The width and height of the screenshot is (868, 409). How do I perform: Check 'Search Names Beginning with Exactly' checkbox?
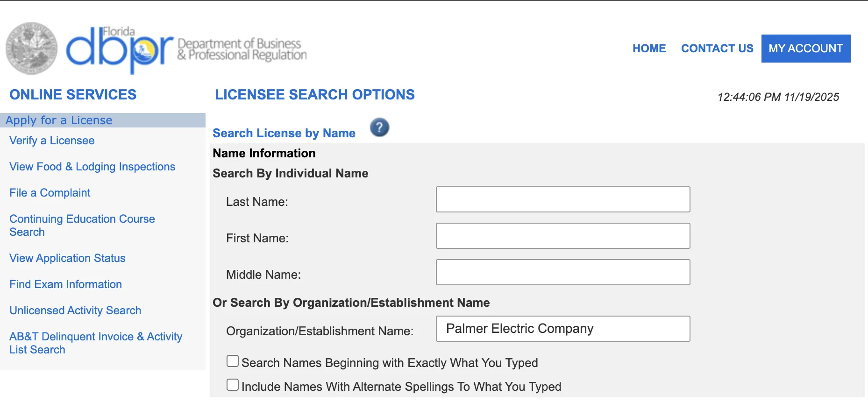pos(233,361)
